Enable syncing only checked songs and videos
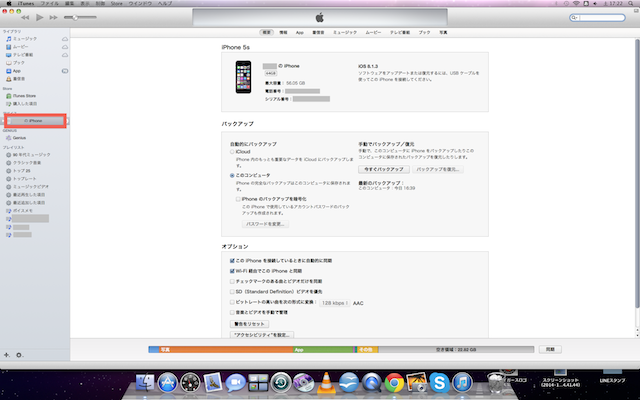 click(232, 282)
